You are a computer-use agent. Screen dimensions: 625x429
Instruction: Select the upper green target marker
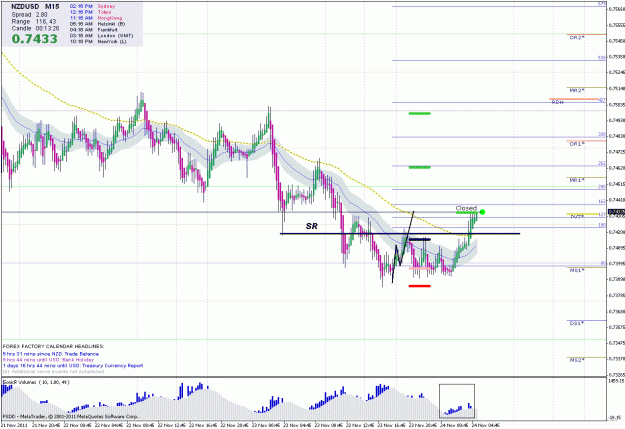click(x=420, y=114)
